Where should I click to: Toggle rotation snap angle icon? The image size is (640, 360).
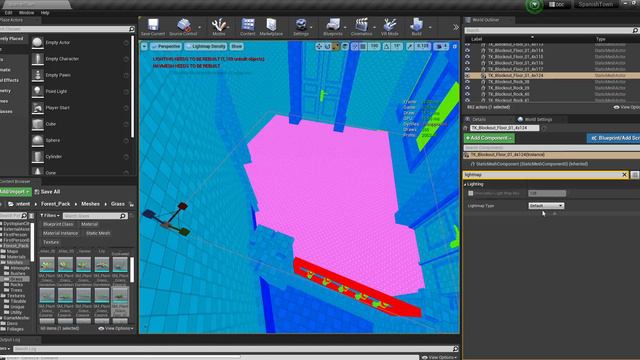click(x=387, y=47)
